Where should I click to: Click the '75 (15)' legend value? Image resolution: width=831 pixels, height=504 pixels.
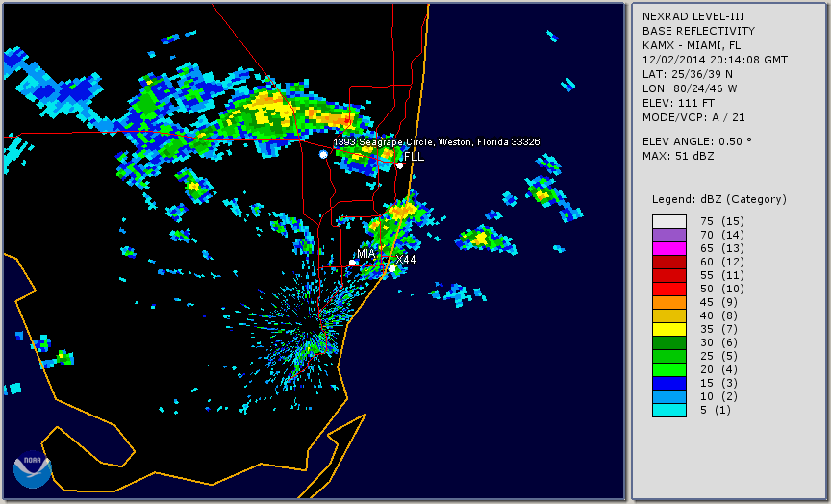coord(721,221)
